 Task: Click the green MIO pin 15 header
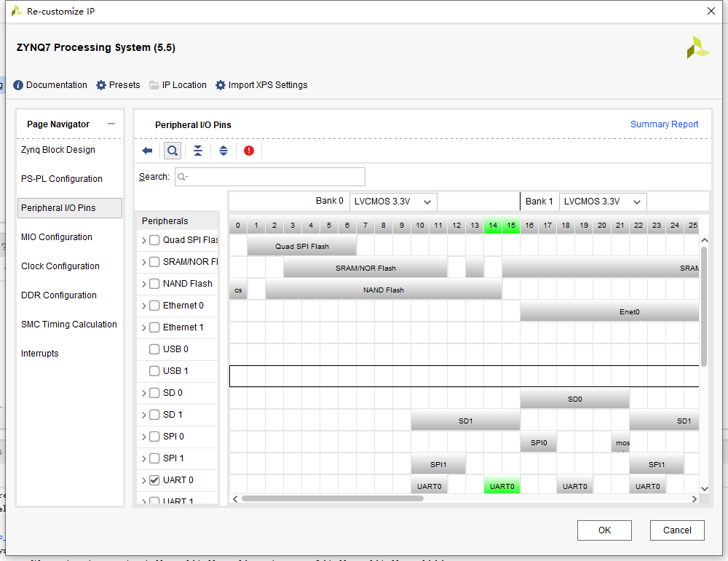[511, 226]
